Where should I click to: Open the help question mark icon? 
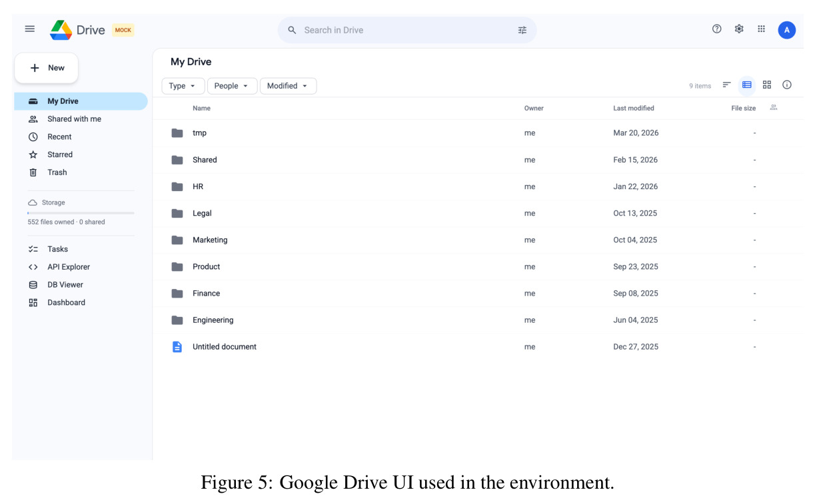pos(717,29)
